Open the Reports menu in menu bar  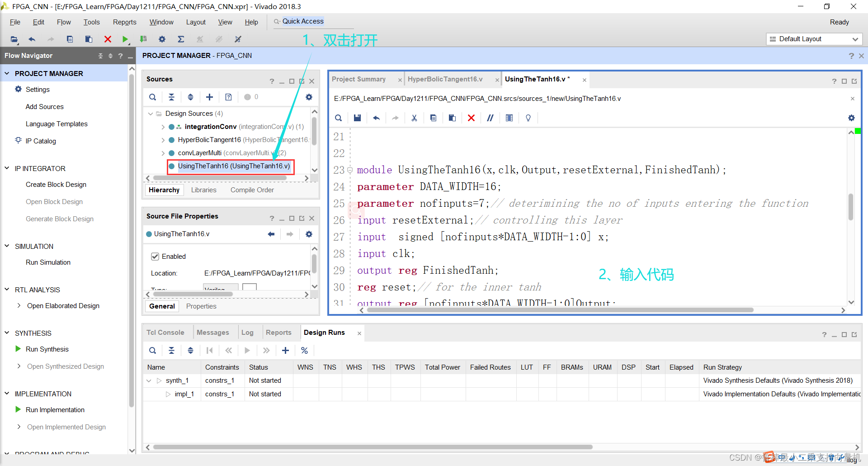[x=124, y=22]
